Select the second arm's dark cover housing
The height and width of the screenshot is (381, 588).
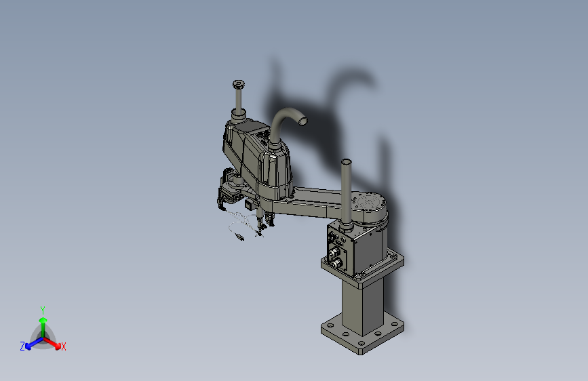258,156
